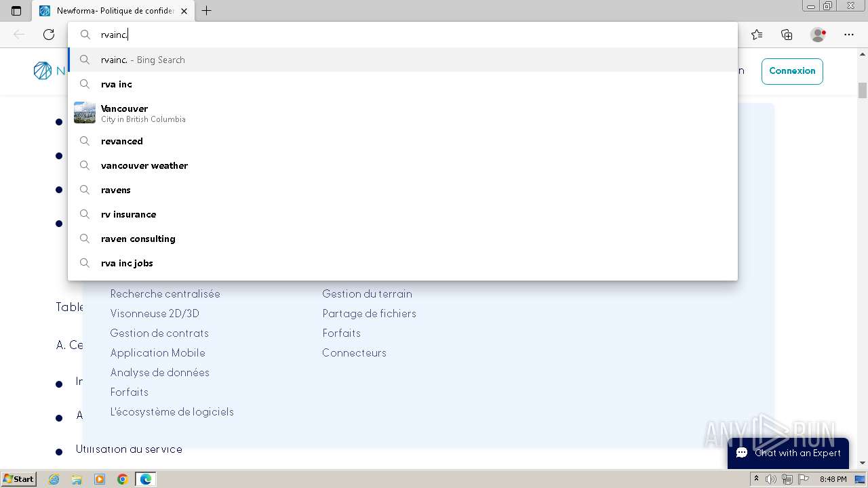Open the Connecteurs link
The width and height of the screenshot is (868, 488).
coord(354,352)
